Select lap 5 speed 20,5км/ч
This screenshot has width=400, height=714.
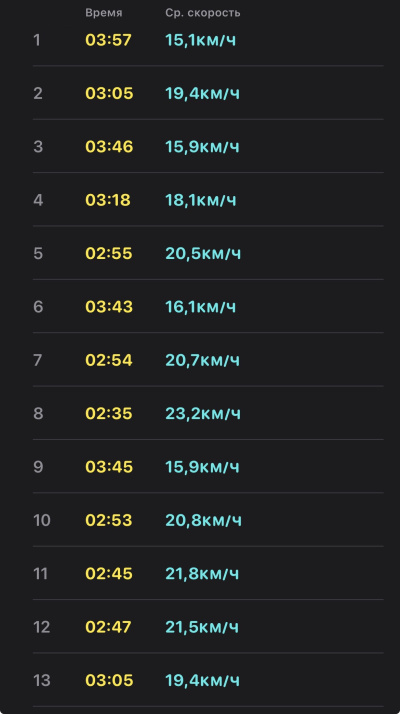coord(203,254)
